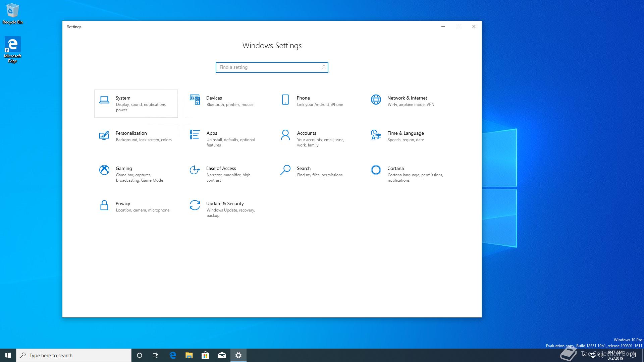Open the Privacy lock icon
This screenshot has height=362, width=644.
click(x=104, y=205)
